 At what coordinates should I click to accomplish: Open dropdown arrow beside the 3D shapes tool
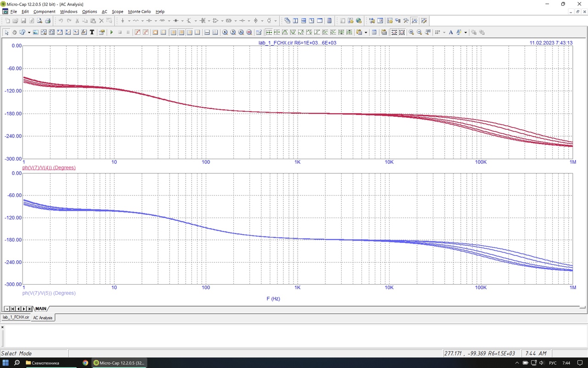tap(29, 32)
